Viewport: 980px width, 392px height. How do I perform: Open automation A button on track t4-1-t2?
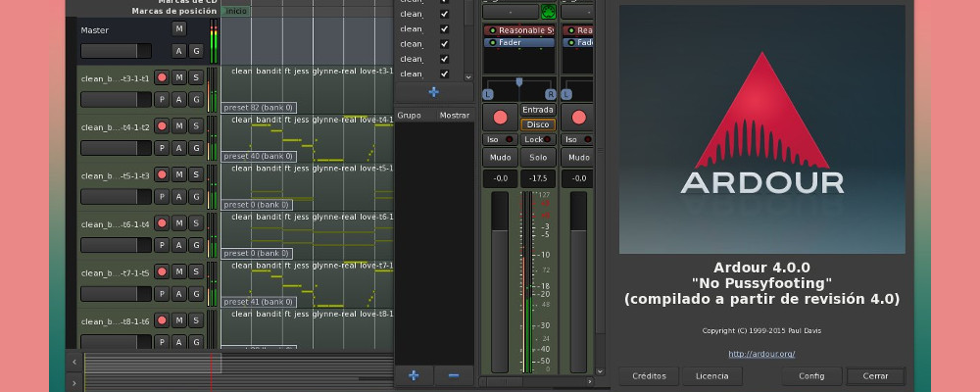point(178,148)
